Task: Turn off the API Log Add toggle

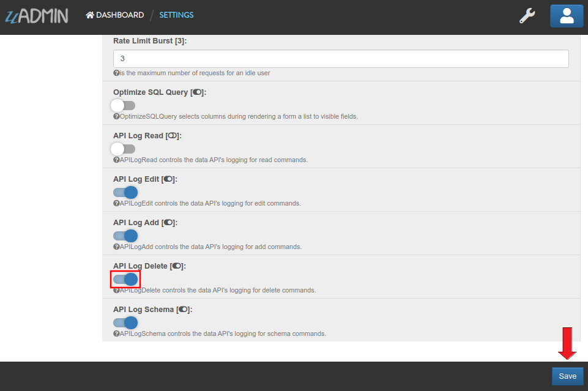Action: [125, 236]
